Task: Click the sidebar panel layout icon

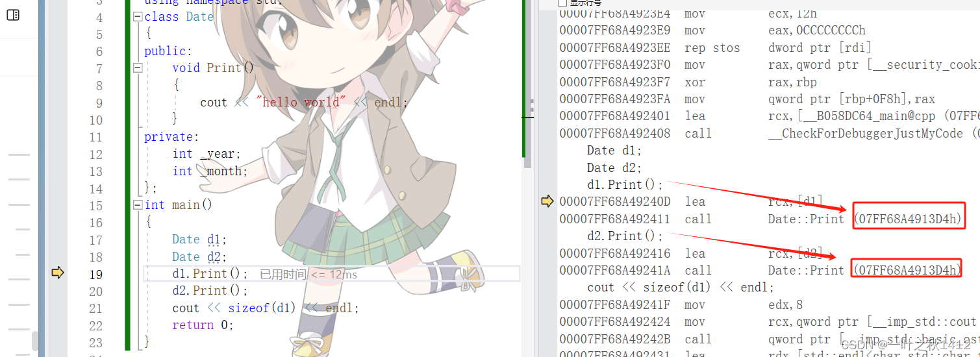Action: click(13, 14)
